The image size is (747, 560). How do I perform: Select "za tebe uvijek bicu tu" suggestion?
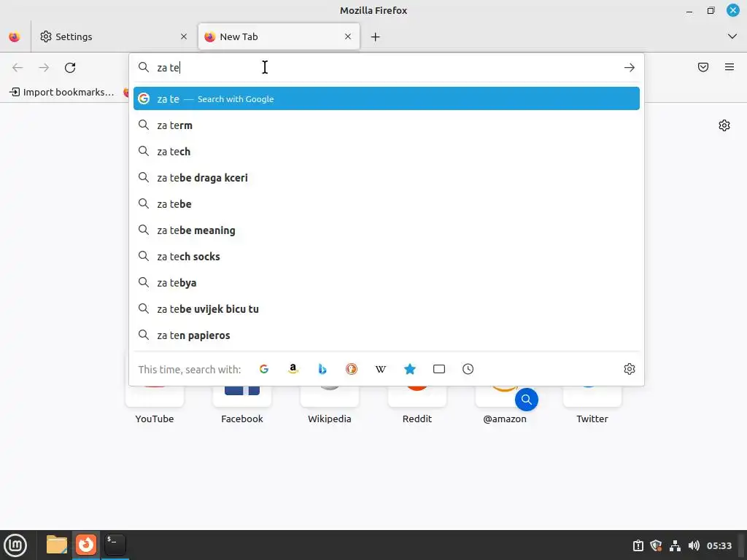tap(387, 309)
